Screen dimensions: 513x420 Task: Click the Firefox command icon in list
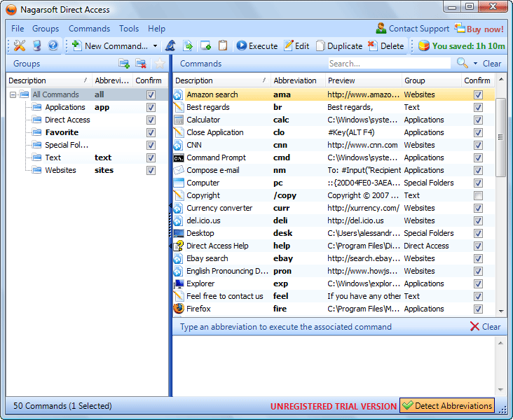click(179, 309)
